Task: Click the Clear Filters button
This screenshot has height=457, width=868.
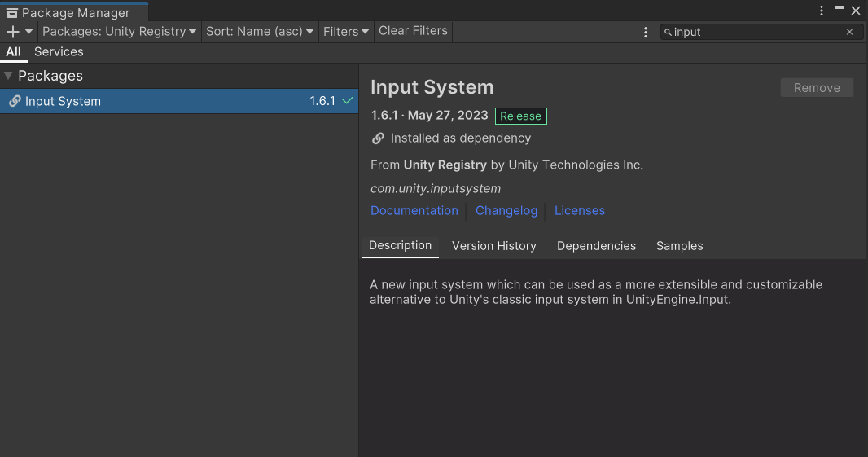Action: (x=413, y=31)
